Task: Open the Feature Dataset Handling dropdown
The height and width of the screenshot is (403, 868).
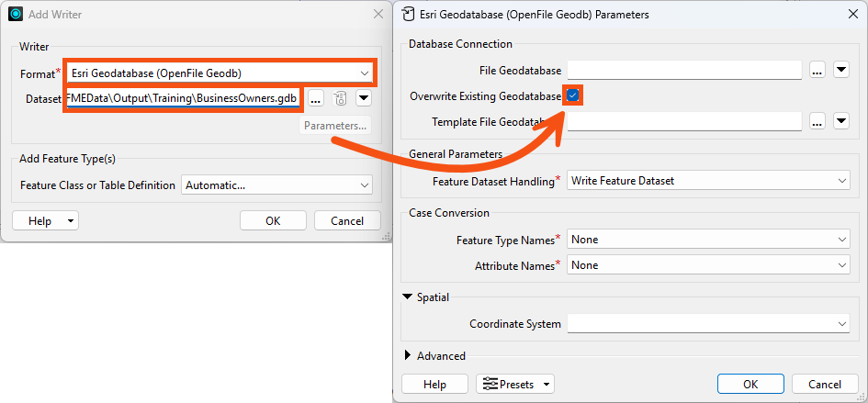Action: point(708,181)
